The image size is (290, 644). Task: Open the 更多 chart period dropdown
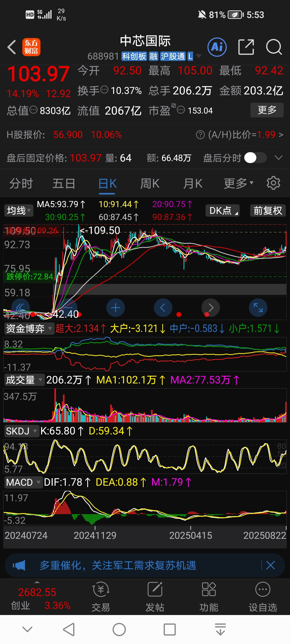[x=238, y=184]
